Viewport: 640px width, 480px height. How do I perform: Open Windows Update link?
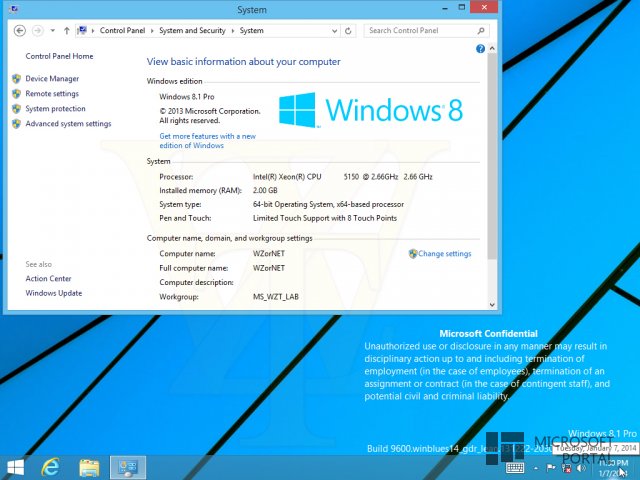[x=53, y=293]
